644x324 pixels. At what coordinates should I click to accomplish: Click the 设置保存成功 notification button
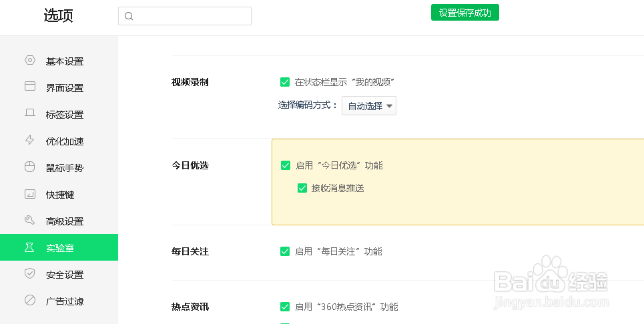click(x=465, y=12)
